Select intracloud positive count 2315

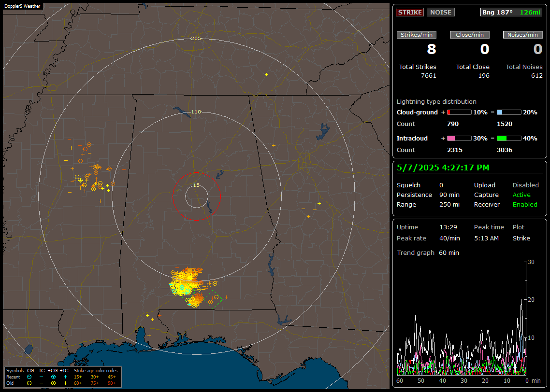[455, 150]
